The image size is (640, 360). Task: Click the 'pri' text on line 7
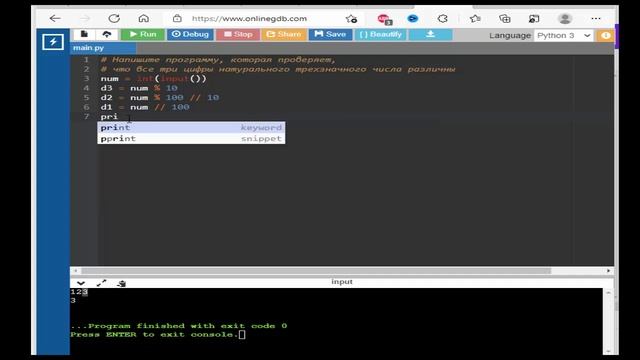tap(109, 116)
